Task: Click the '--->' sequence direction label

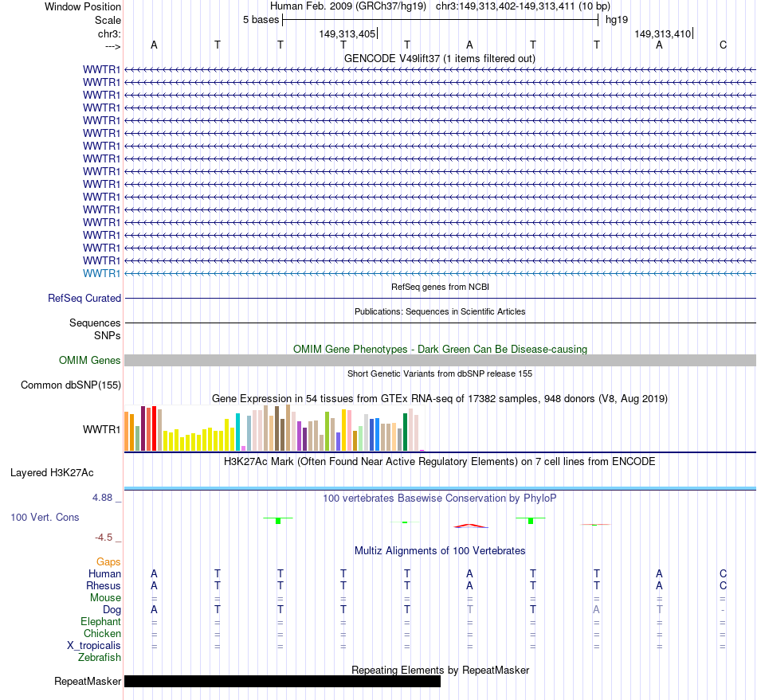Action: tap(112, 46)
